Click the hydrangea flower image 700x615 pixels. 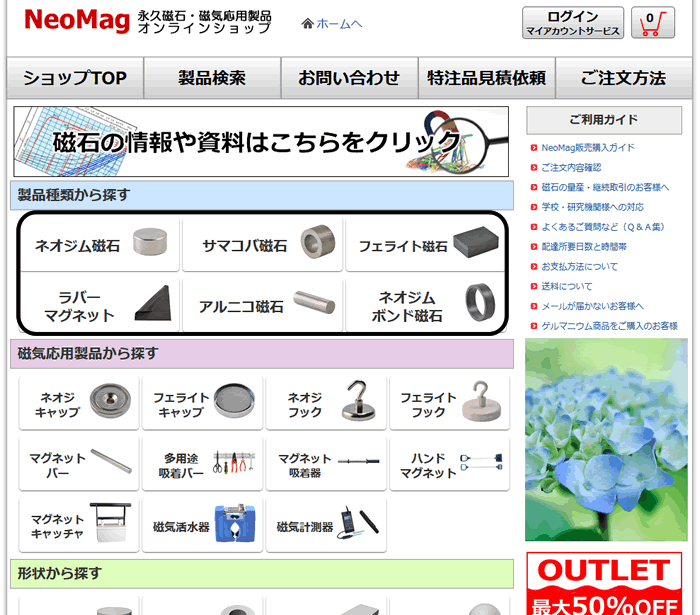tap(606, 440)
